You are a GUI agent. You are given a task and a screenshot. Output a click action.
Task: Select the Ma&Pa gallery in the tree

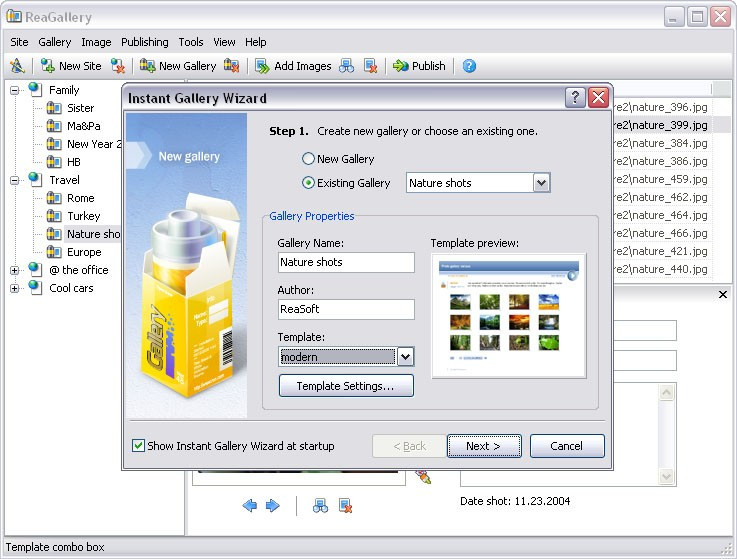tap(84, 126)
